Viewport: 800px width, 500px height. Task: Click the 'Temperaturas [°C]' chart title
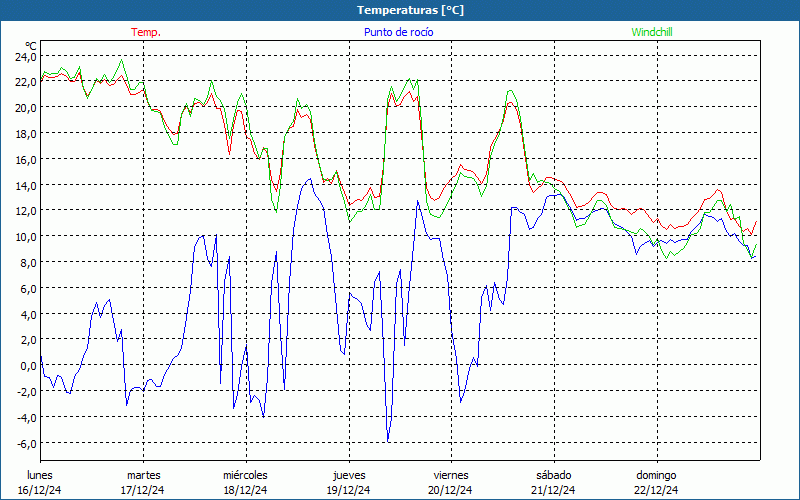pyautogui.click(x=410, y=10)
